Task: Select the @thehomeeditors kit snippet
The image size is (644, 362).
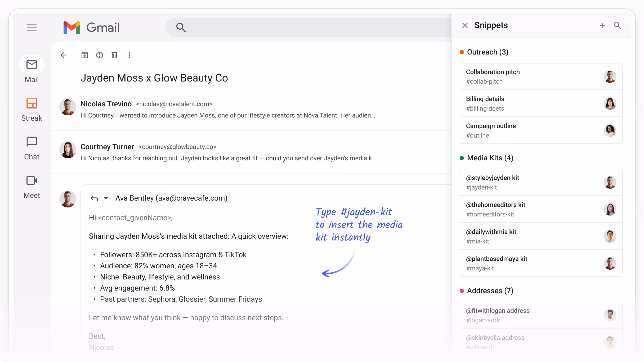Action: click(541, 209)
